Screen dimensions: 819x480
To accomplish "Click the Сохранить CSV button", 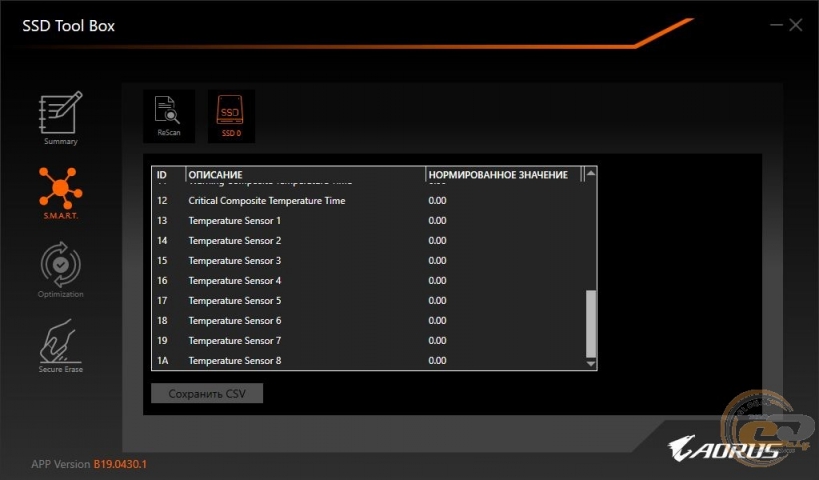I will [207, 393].
